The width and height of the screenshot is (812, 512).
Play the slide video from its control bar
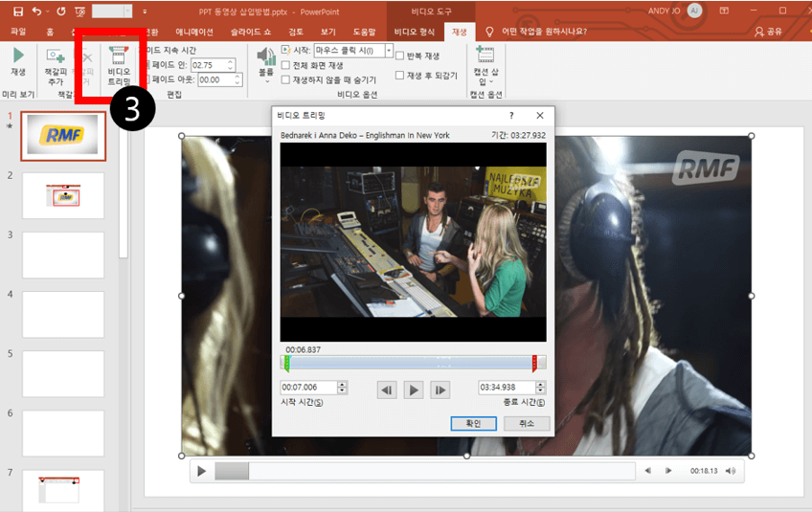point(202,471)
